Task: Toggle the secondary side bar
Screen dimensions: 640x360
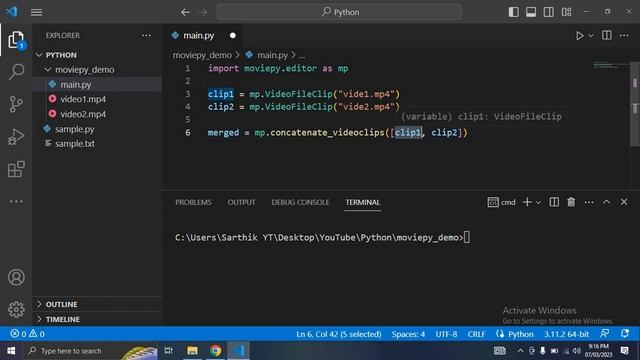Action: point(549,12)
